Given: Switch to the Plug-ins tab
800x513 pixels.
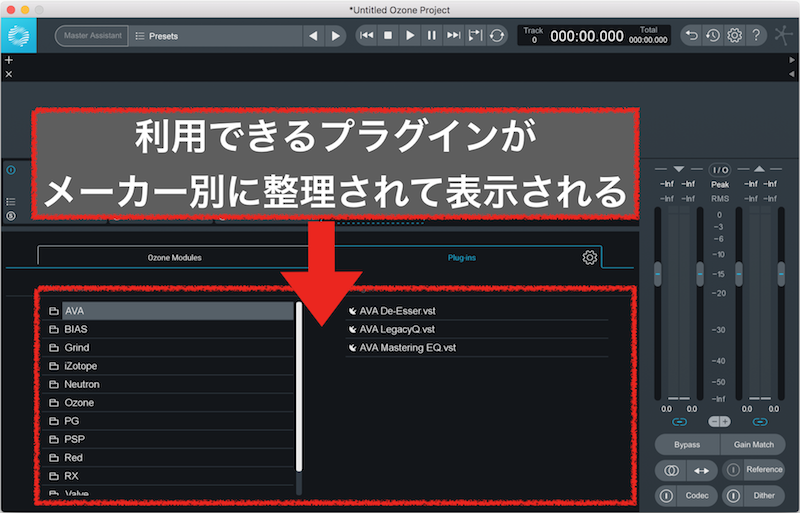Looking at the screenshot, I should [462, 258].
